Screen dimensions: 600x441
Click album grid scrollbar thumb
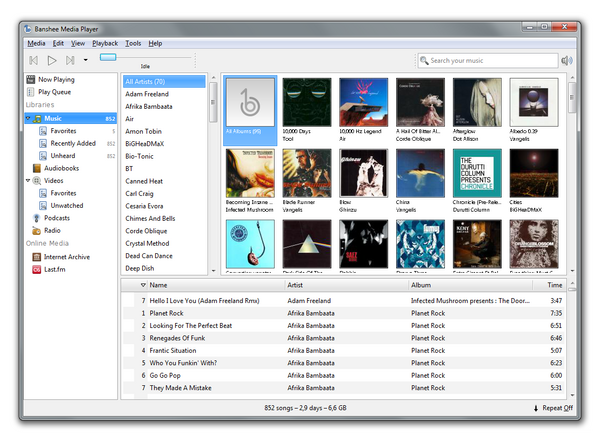(572, 98)
